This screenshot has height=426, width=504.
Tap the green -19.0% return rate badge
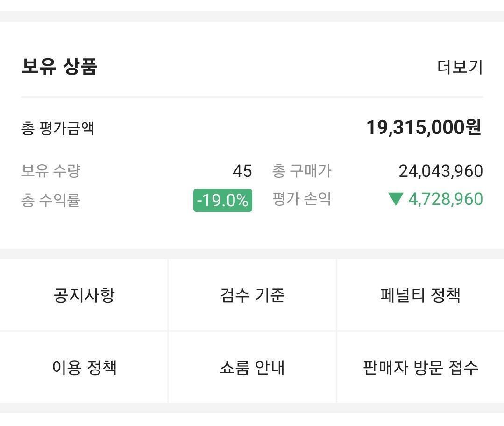(x=223, y=200)
